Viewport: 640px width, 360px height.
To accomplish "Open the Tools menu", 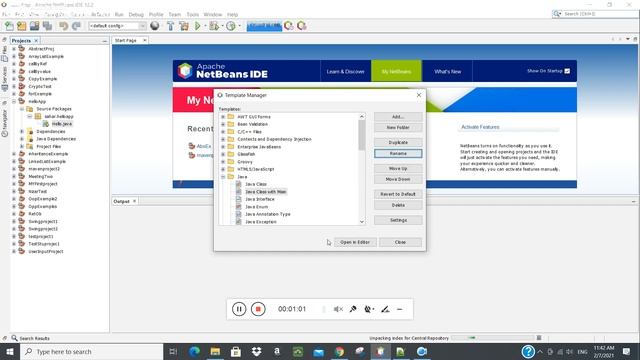I will pyautogui.click(x=193, y=14).
